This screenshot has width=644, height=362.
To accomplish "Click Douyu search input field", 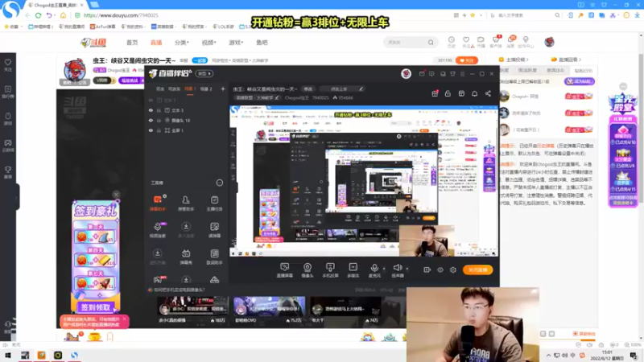I will coord(407,43).
